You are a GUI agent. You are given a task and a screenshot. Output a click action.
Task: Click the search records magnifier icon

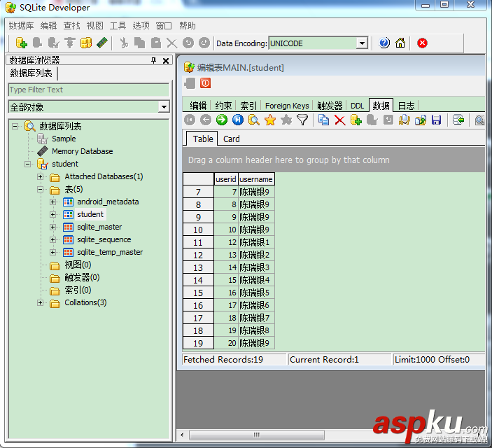(254, 120)
